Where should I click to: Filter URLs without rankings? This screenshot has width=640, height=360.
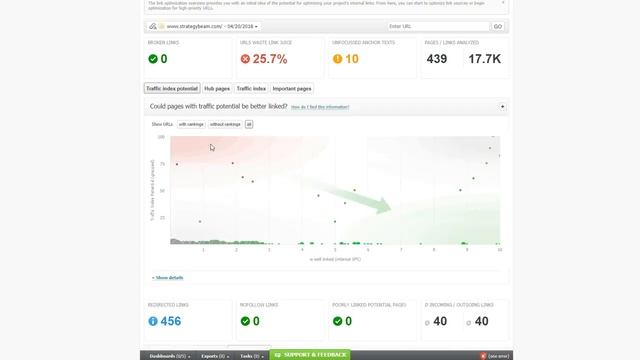tap(225, 124)
